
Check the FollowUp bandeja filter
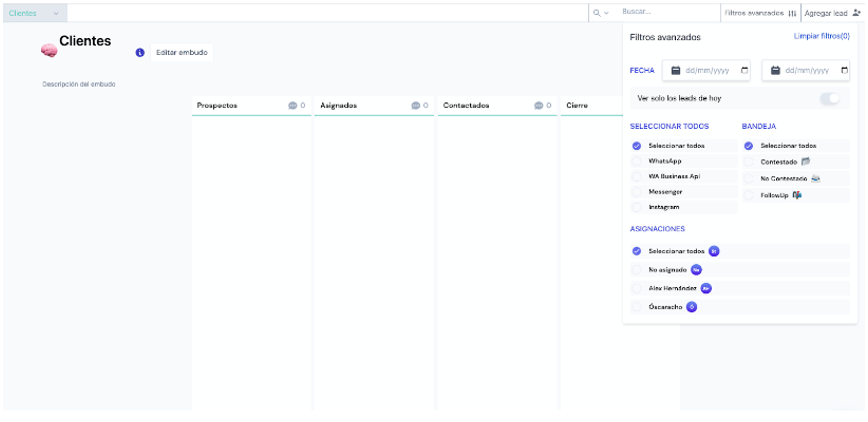click(x=748, y=195)
